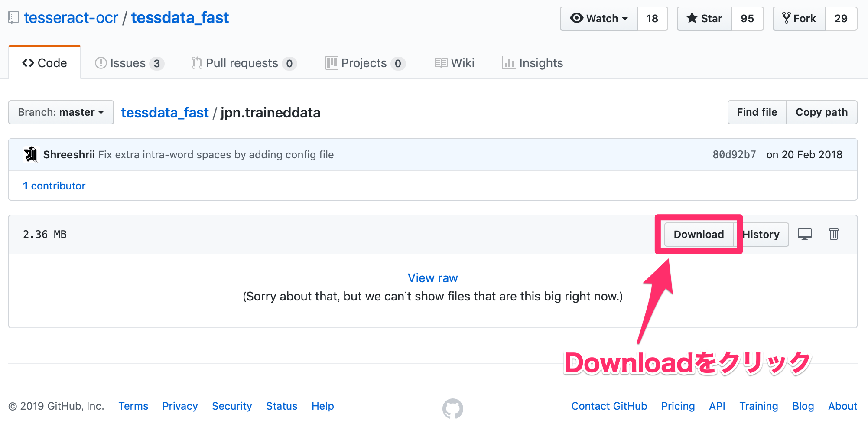Image resolution: width=868 pixels, height=424 pixels.
Task: Open the Issues tab
Action: coord(129,63)
